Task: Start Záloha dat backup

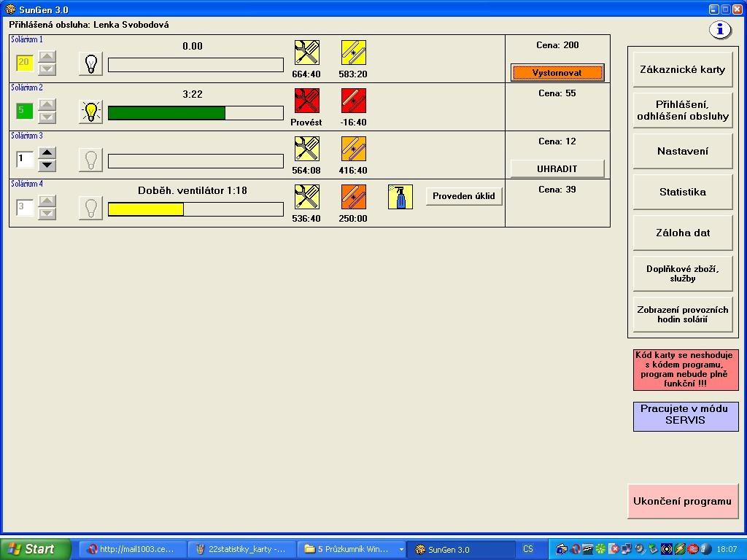Action: (x=682, y=233)
